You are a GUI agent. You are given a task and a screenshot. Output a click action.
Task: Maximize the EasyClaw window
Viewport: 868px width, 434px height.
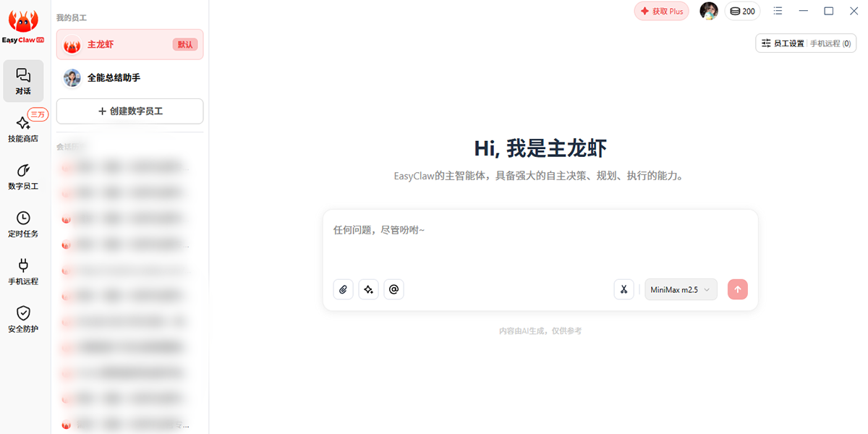tap(829, 11)
